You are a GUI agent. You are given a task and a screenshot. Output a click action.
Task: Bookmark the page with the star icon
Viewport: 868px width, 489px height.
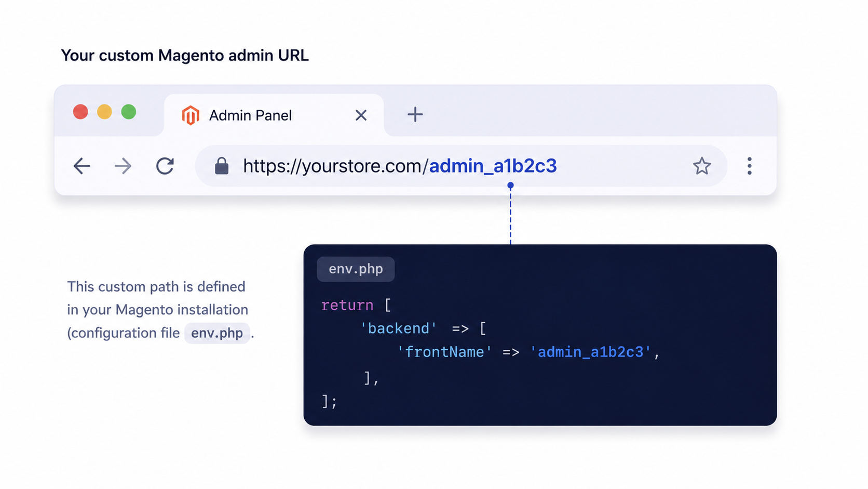point(702,166)
